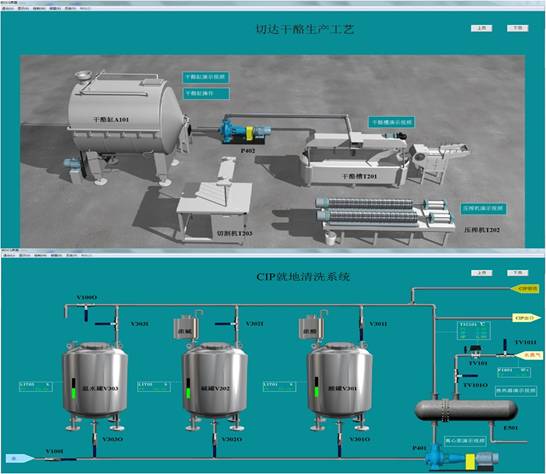Click the P401 centrifugal pump
The image size is (546, 474).
(461, 457)
